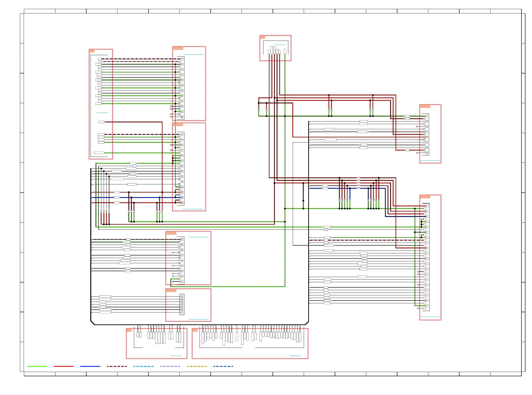Click the solid red line legend swatch
The width and height of the screenshot is (532, 395).
(64, 366)
